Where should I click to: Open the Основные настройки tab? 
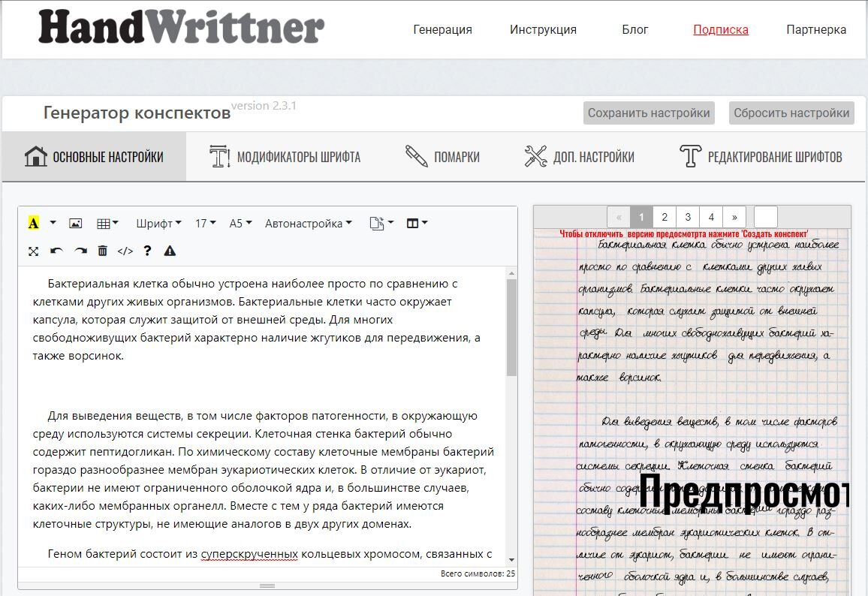(94, 157)
